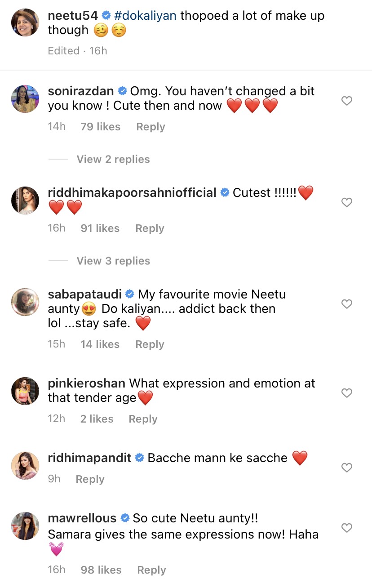This screenshot has width=372, height=588.
Task: Like sonirazdan's comment with the heart
Action: (346, 101)
